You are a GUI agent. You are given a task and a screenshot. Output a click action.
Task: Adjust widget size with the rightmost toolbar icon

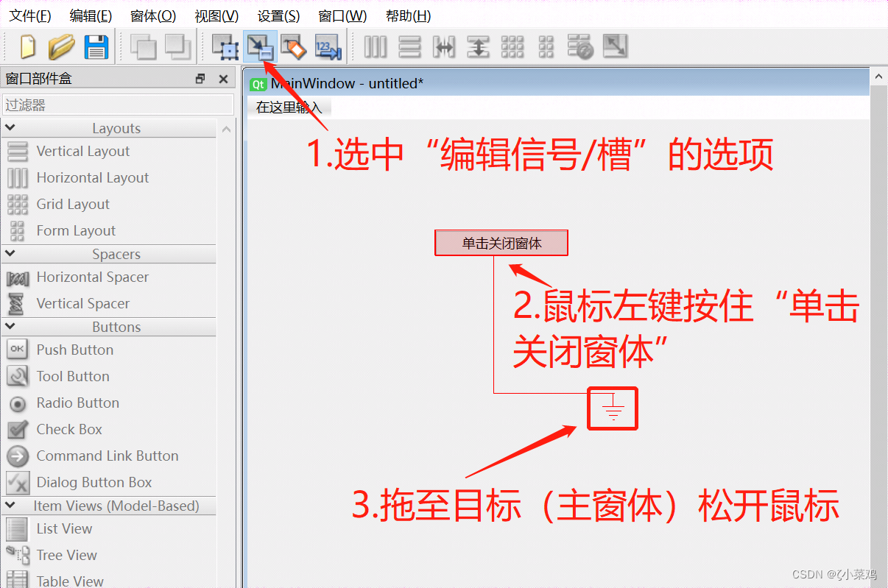(x=614, y=46)
